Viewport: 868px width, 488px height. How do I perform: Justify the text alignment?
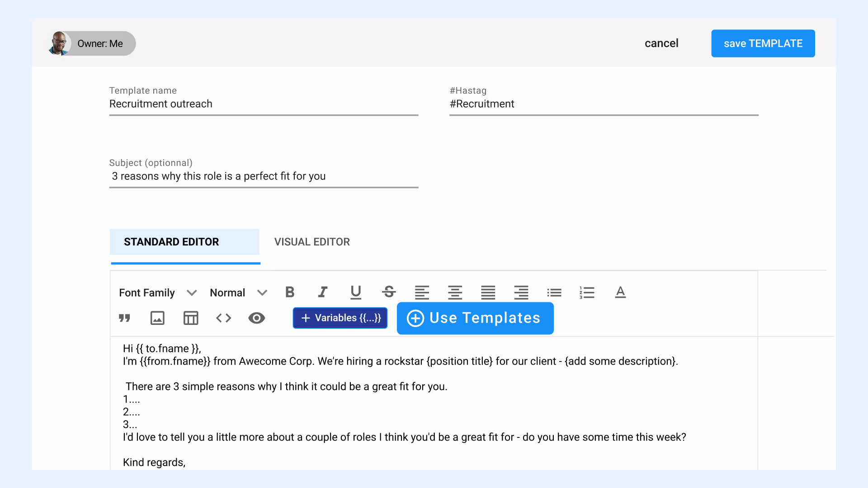[488, 293]
